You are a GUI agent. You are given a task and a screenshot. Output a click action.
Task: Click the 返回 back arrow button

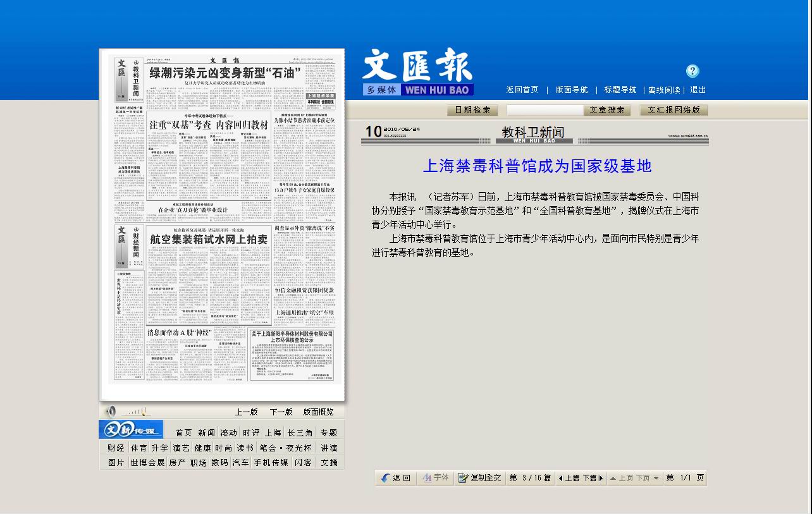(x=396, y=478)
